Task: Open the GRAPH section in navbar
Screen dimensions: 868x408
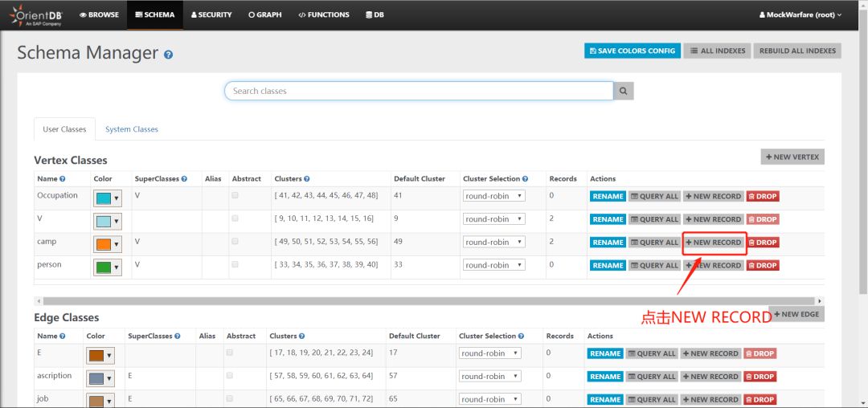Action: (x=265, y=15)
